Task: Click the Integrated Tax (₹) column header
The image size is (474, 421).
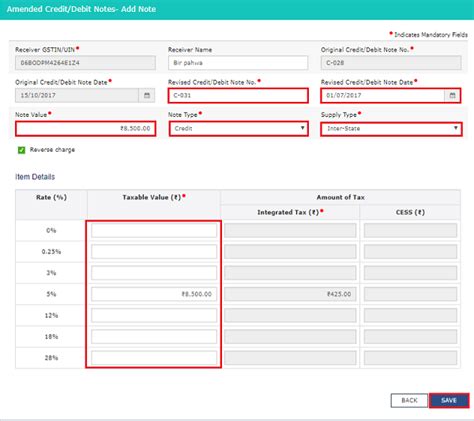Action: click(x=288, y=212)
